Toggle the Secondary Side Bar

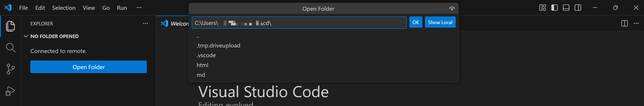pos(578,8)
